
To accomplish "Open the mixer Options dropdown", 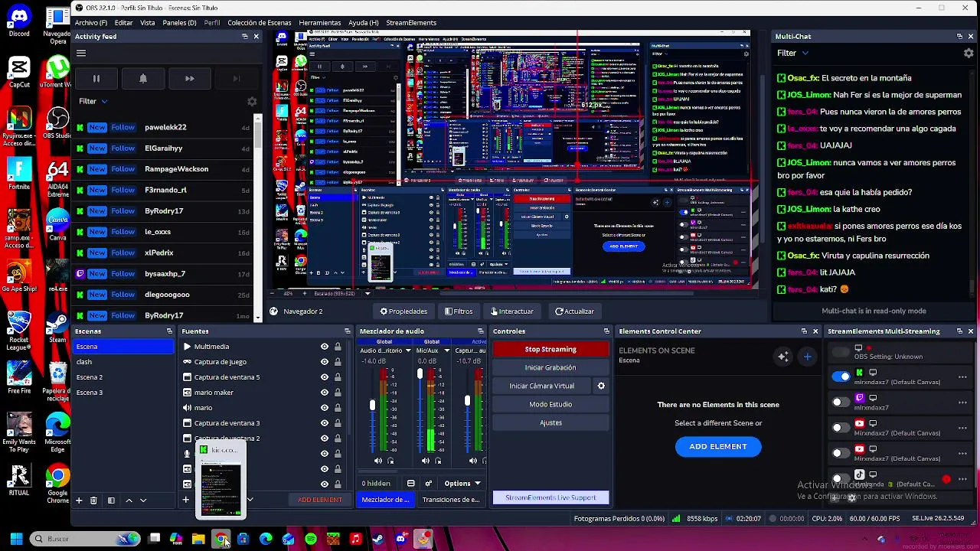I will pos(462,484).
